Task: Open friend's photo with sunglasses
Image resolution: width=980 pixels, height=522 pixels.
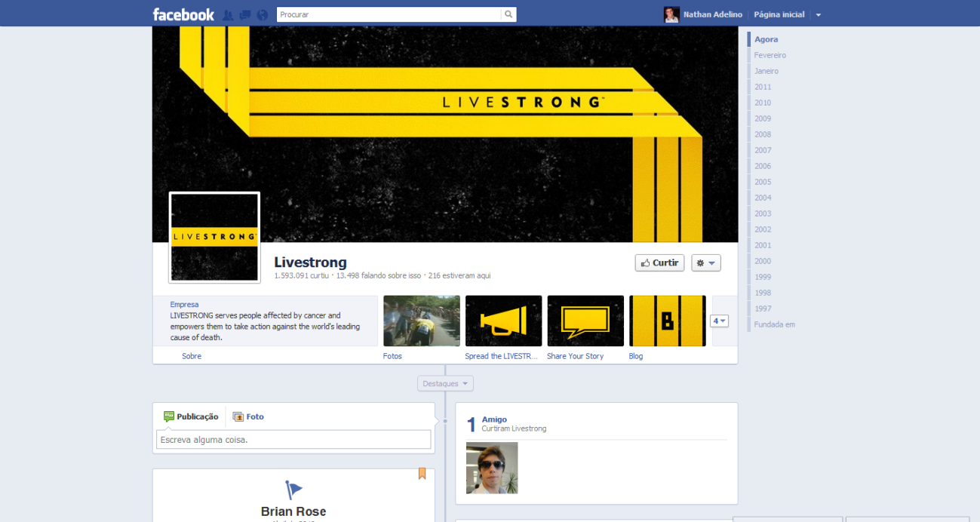Action: tap(492, 468)
